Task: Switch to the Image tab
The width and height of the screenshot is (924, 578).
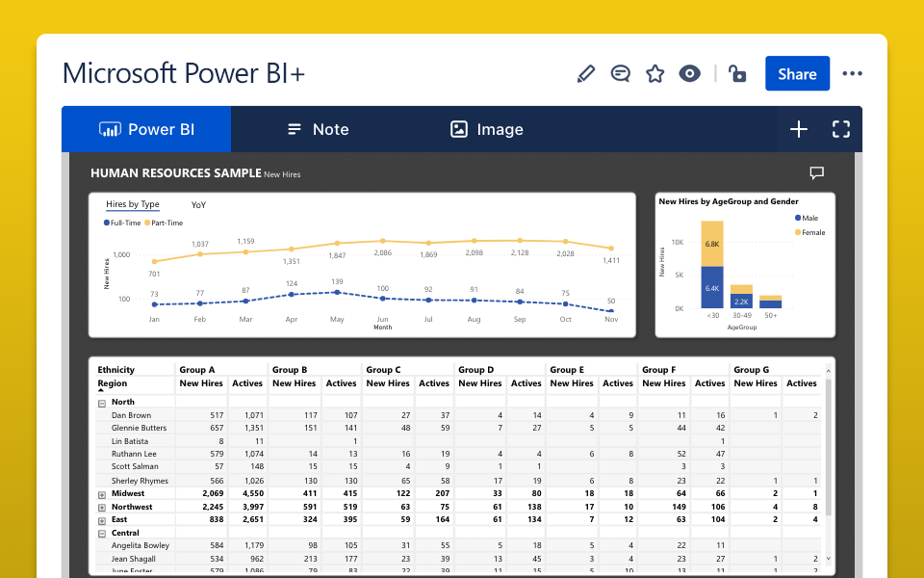Action: pyautogui.click(x=487, y=129)
